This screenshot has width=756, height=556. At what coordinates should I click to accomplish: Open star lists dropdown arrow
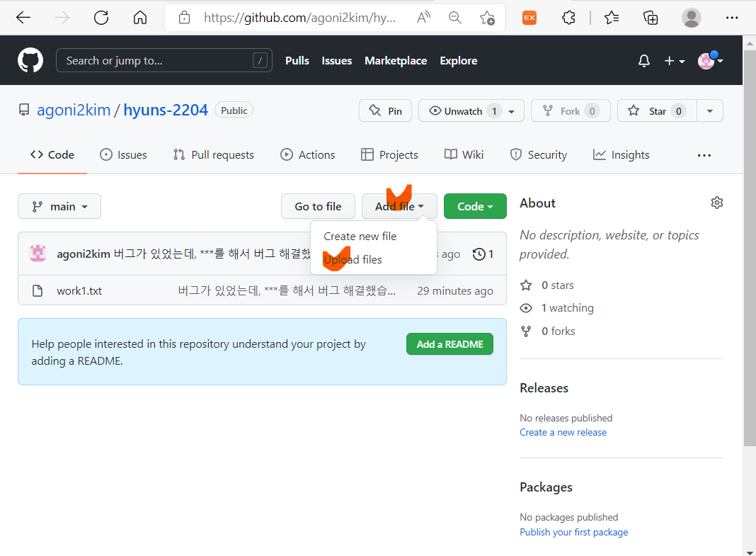(710, 111)
